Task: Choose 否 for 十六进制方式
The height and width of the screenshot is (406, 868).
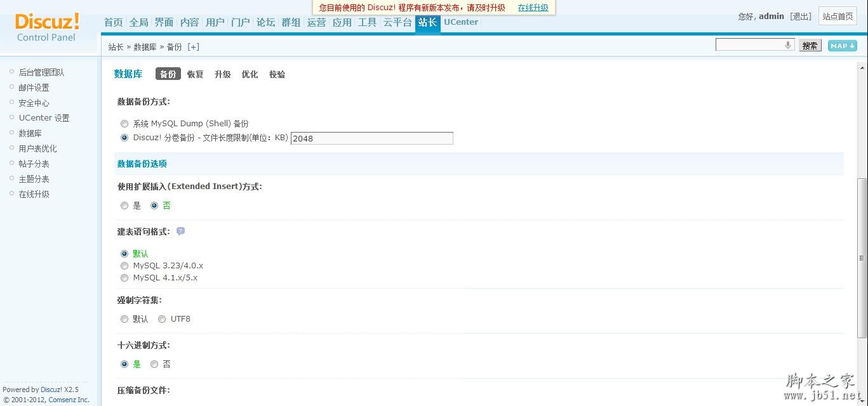Action: click(x=154, y=364)
